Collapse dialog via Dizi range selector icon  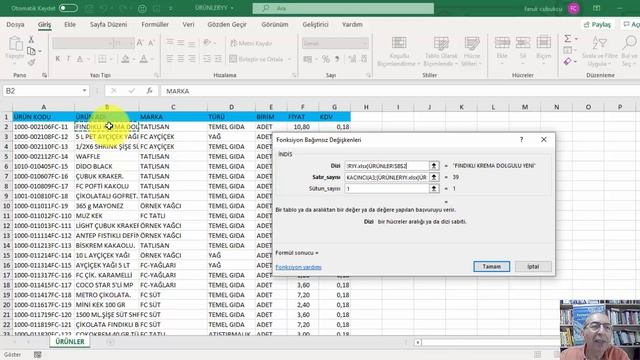(x=434, y=166)
